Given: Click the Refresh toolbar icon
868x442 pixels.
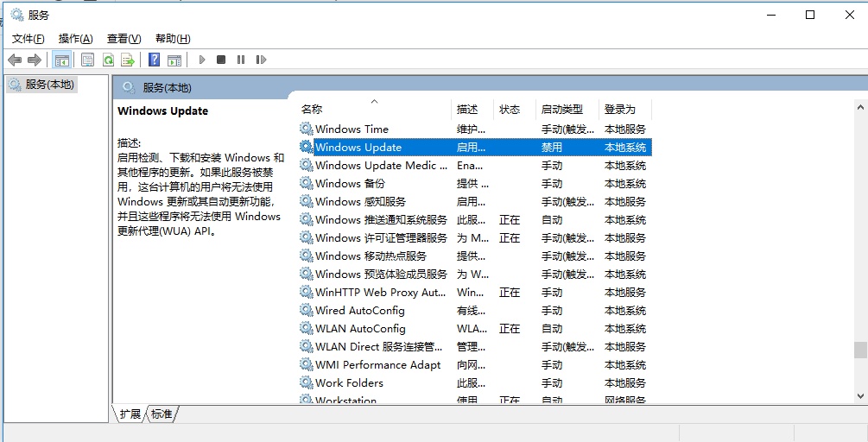Looking at the screenshot, I should click(x=109, y=60).
